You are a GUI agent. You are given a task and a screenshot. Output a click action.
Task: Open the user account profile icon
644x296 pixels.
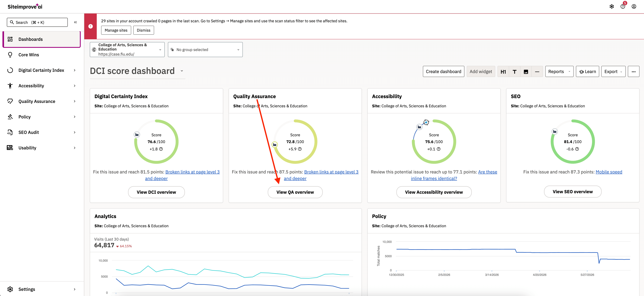pyautogui.click(x=634, y=7)
